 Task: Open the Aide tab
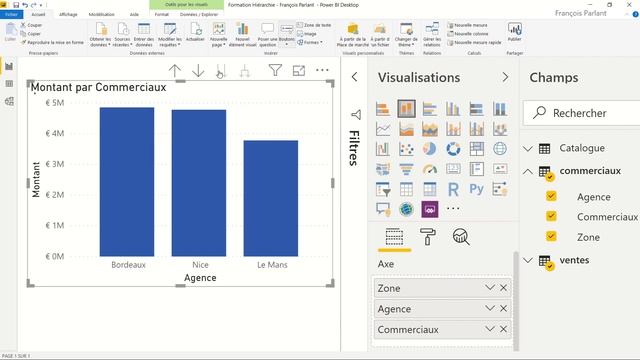pyautogui.click(x=134, y=14)
